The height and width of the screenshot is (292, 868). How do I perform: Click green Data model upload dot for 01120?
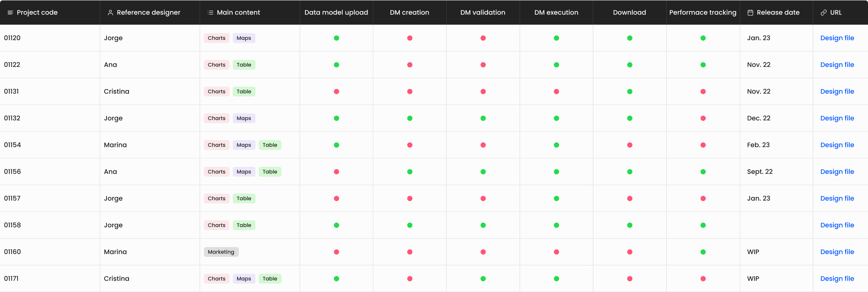336,38
